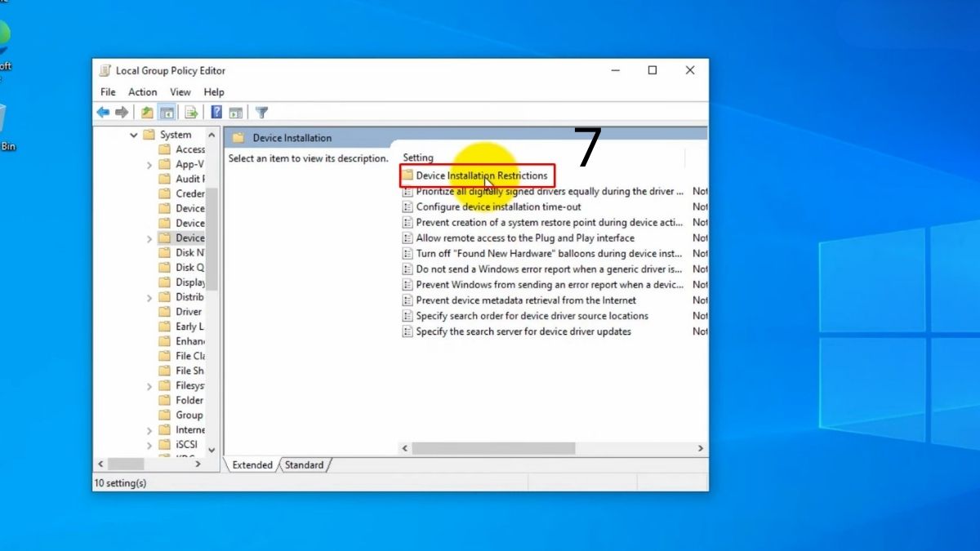The height and width of the screenshot is (551, 980).
Task: Open the File menu
Action: pos(108,92)
